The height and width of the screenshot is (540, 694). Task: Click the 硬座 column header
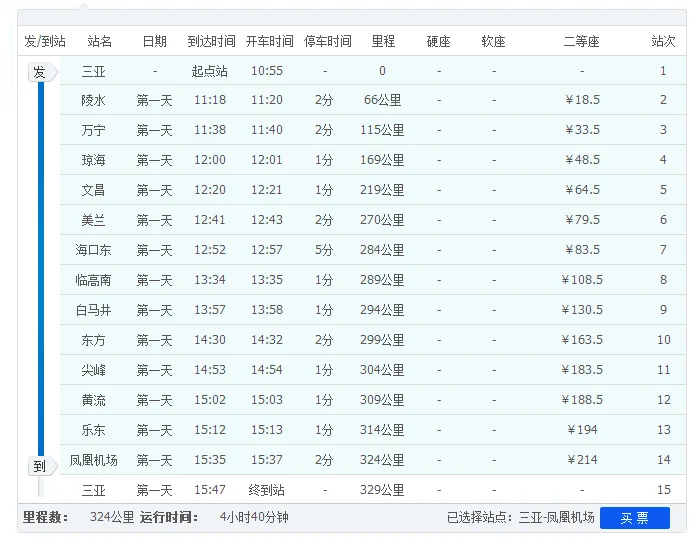click(x=439, y=41)
